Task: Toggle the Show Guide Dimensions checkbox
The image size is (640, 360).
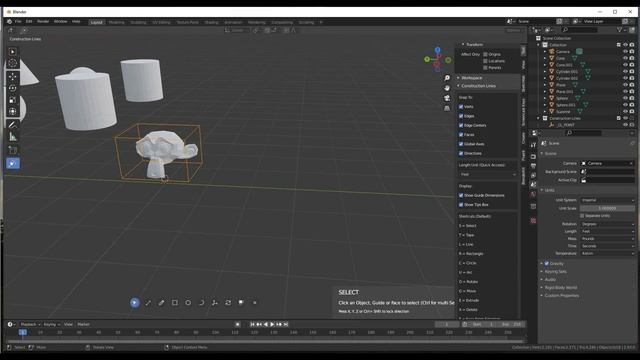Action: (x=461, y=195)
